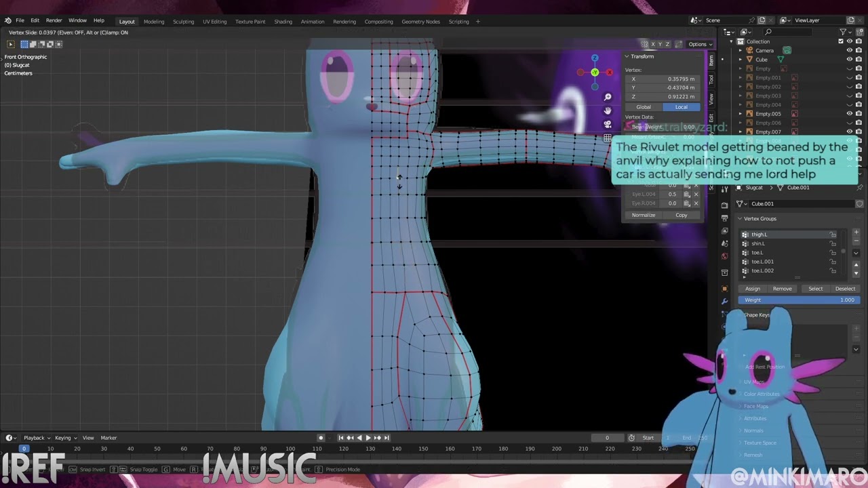868x488 pixels.
Task: Open the World properties tab icon
Action: click(724, 256)
